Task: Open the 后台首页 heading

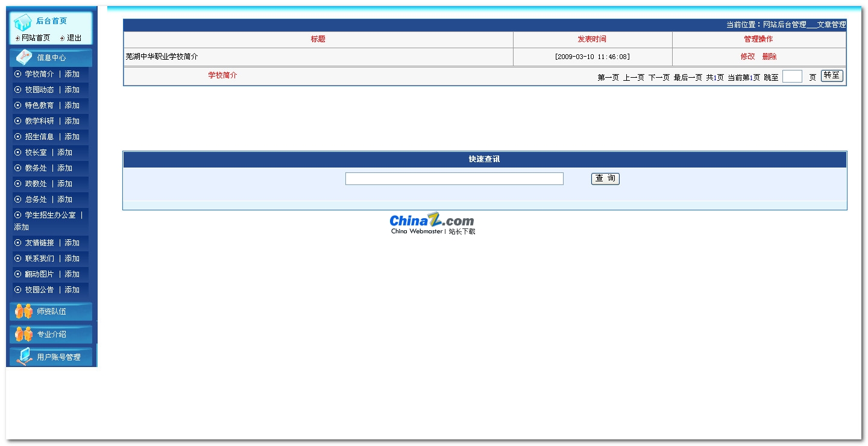Action: pos(51,21)
